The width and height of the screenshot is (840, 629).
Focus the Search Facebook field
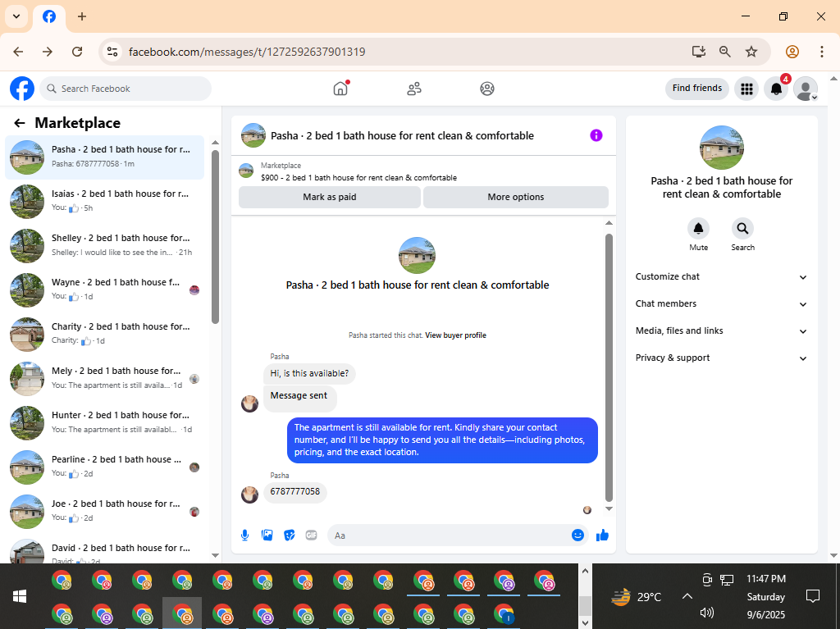pos(126,89)
